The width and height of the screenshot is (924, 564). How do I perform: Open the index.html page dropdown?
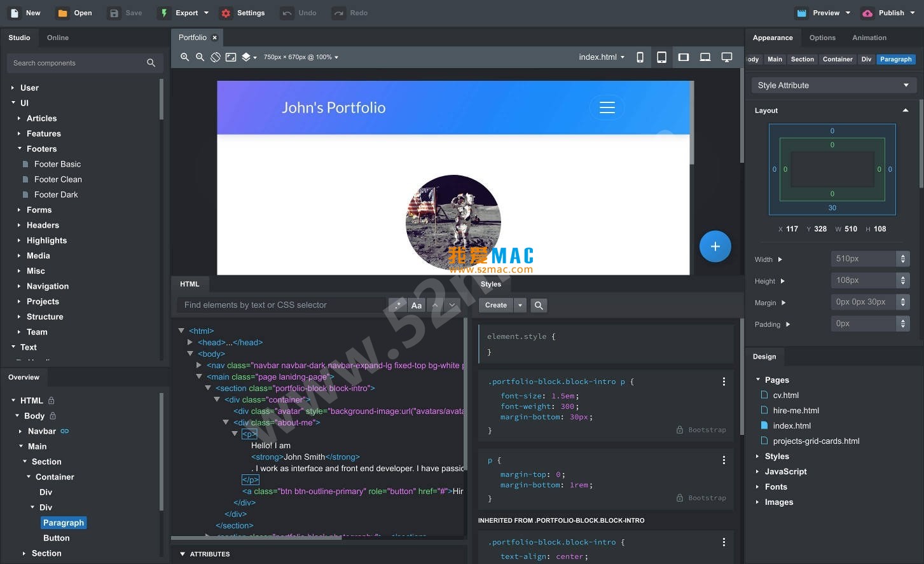[x=602, y=57]
